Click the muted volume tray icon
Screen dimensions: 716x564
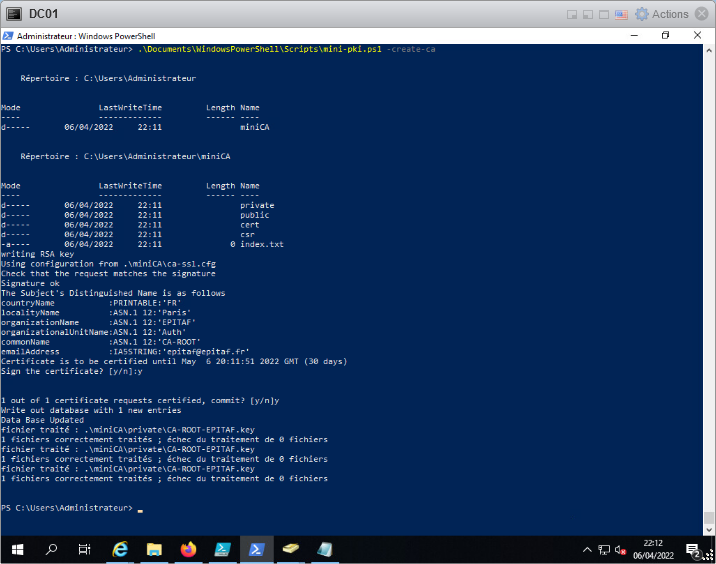[x=621, y=550]
